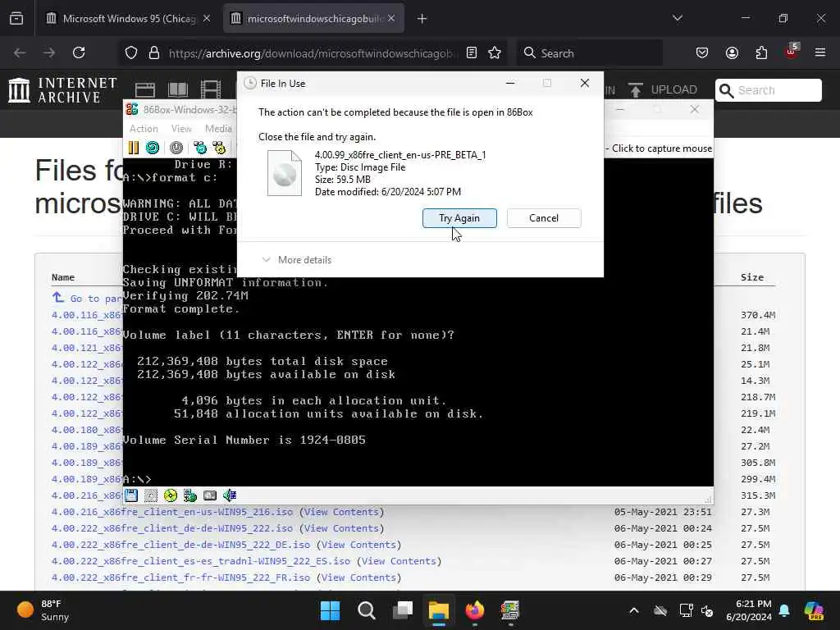
Task: Open Firefox extensions puzzle icon
Action: click(761, 52)
